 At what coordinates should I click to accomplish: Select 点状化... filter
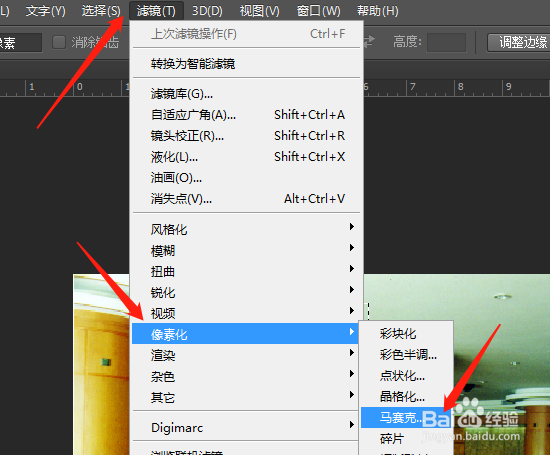(407, 376)
